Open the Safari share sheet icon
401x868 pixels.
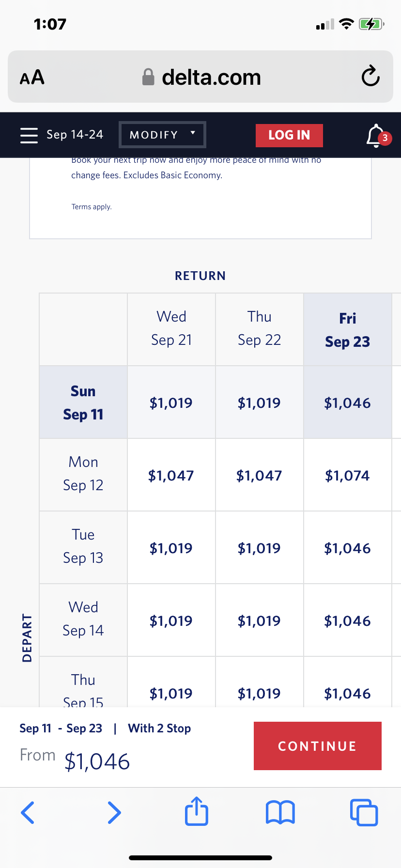point(197,810)
